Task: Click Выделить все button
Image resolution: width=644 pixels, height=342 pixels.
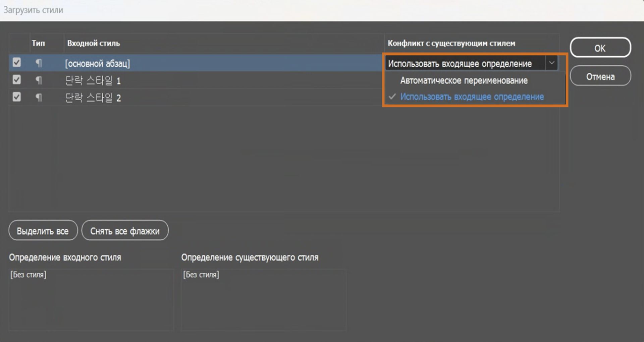Action: (43, 231)
